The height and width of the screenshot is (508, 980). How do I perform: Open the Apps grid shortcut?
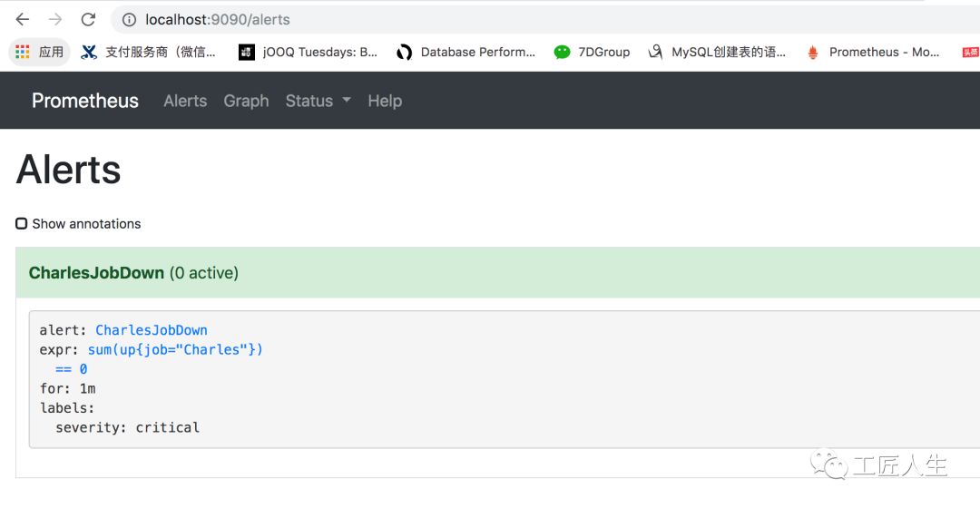point(39,52)
